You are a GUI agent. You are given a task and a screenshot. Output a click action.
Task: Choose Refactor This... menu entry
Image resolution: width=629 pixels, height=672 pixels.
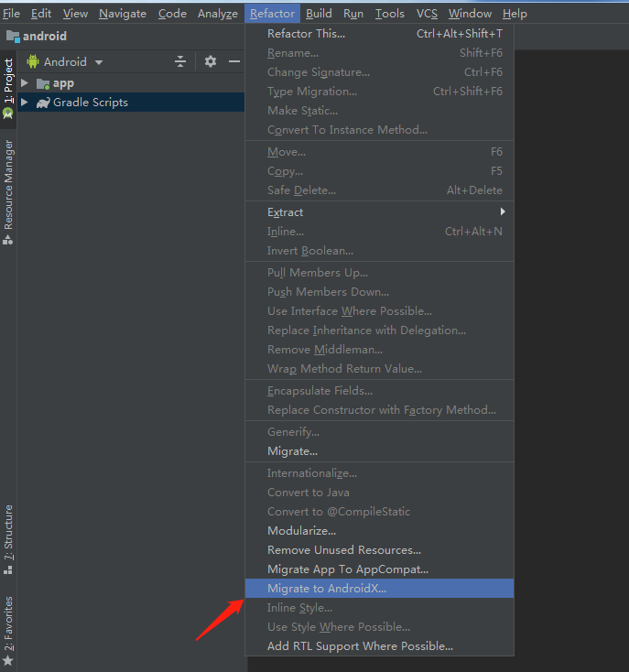pyautogui.click(x=379, y=34)
